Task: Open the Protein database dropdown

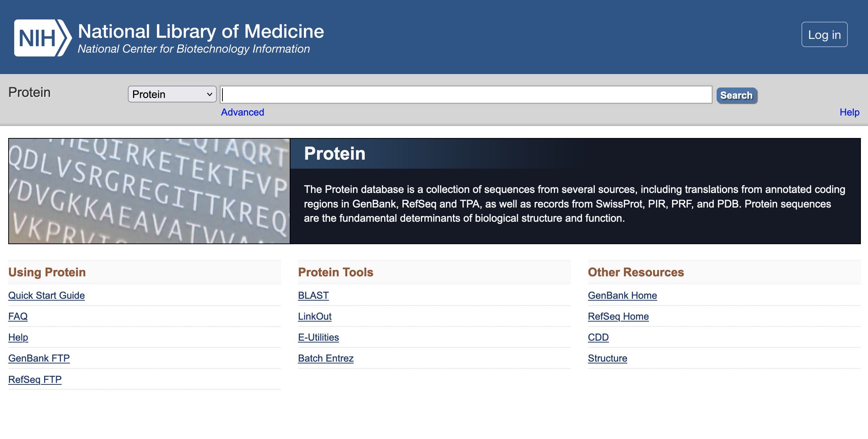Action: (172, 94)
